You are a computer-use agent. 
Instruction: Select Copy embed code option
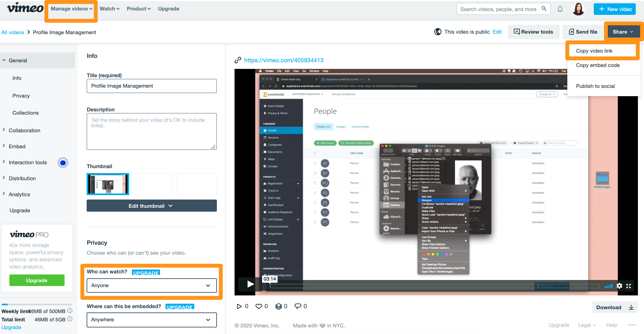coord(598,65)
